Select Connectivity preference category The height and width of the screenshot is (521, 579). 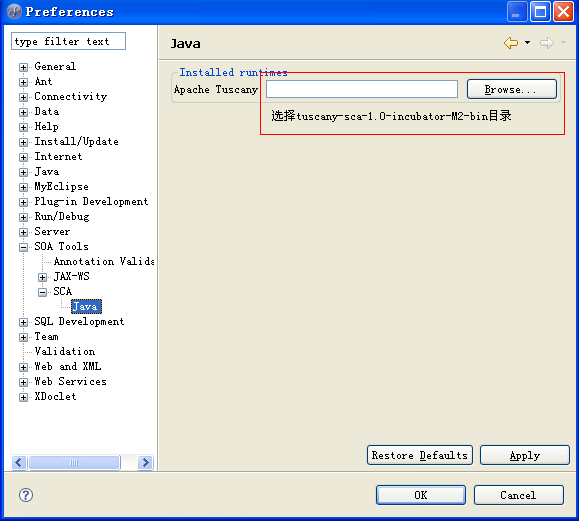pos(71,96)
